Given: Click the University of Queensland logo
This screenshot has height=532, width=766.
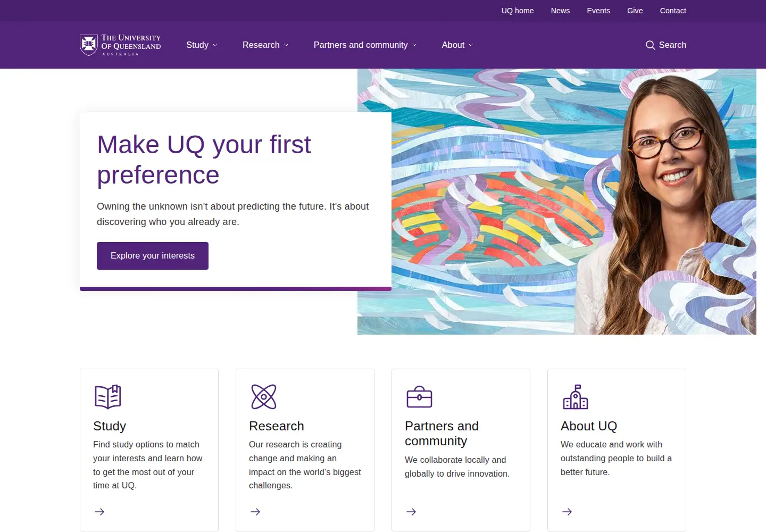Looking at the screenshot, I should click(x=120, y=45).
